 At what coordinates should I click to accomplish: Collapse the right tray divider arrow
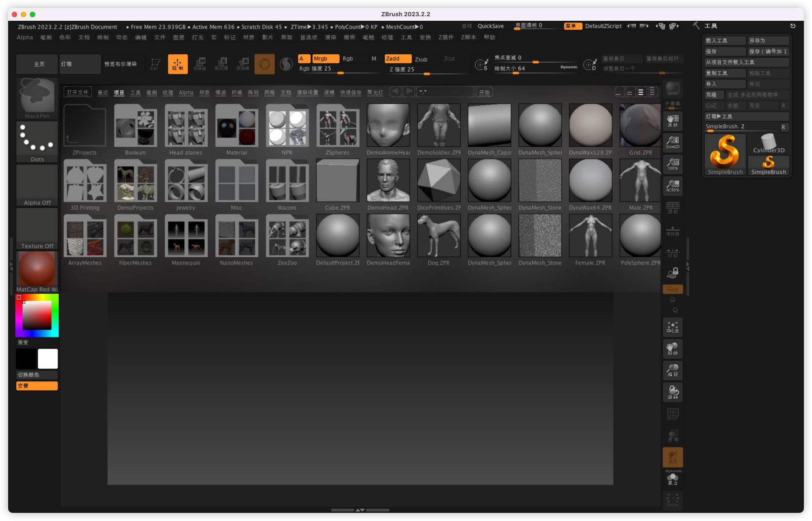coord(688,267)
